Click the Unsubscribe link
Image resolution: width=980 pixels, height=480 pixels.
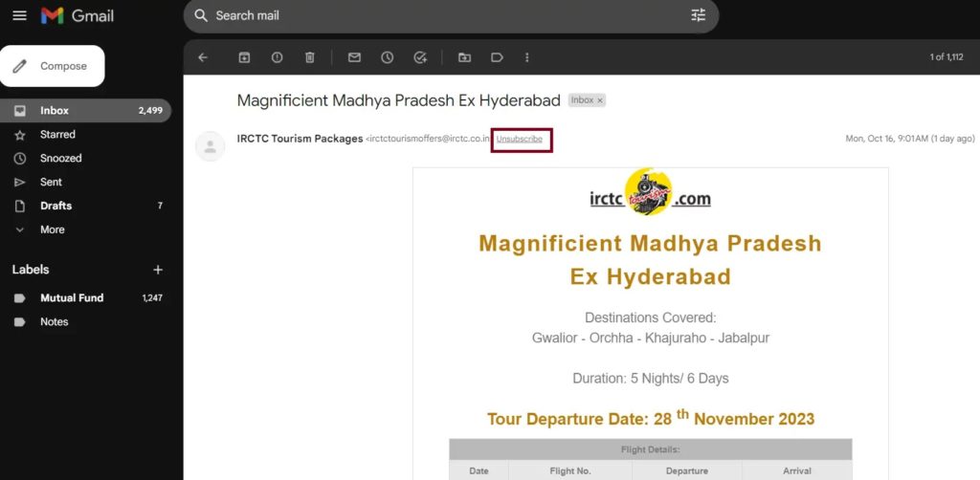pyautogui.click(x=520, y=140)
